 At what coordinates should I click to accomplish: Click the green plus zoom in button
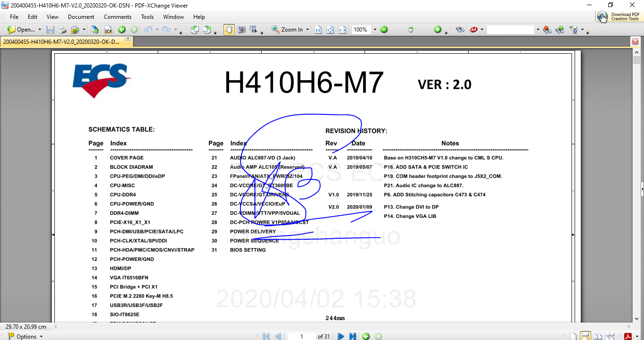438,29
